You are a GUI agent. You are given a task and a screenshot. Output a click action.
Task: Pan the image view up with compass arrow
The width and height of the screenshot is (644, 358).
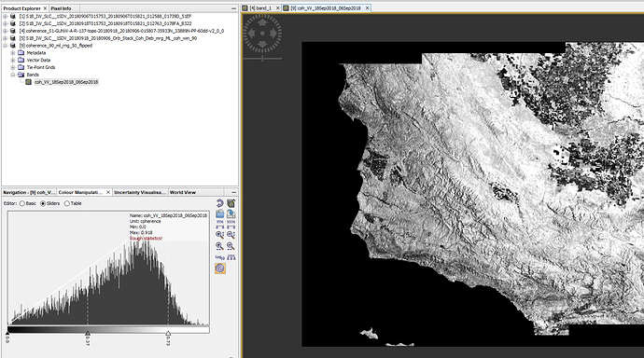click(x=262, y=22)
